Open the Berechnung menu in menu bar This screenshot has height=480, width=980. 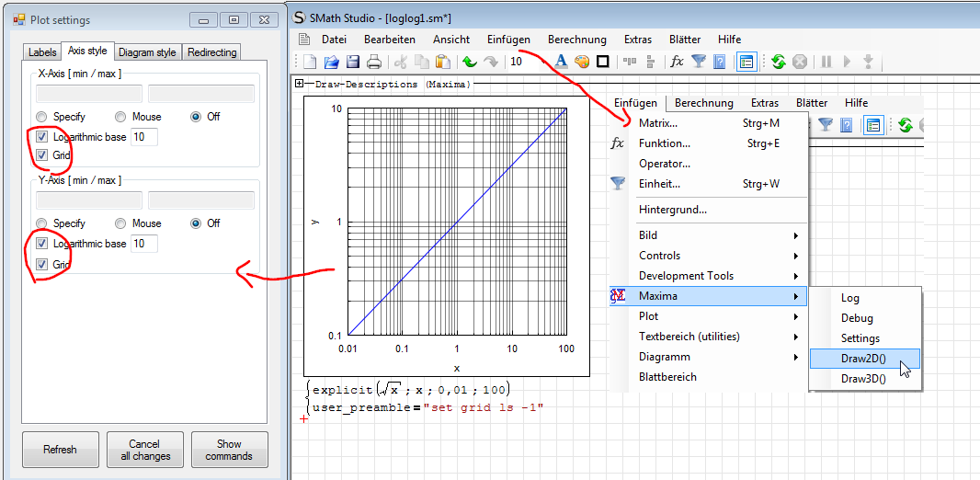(576, 40)
